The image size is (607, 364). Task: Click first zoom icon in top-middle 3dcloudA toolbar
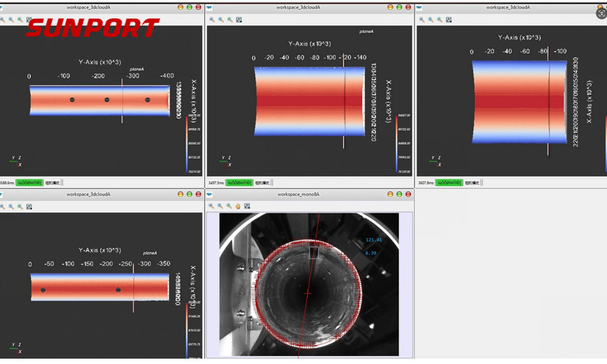click(x=212, y=20)
